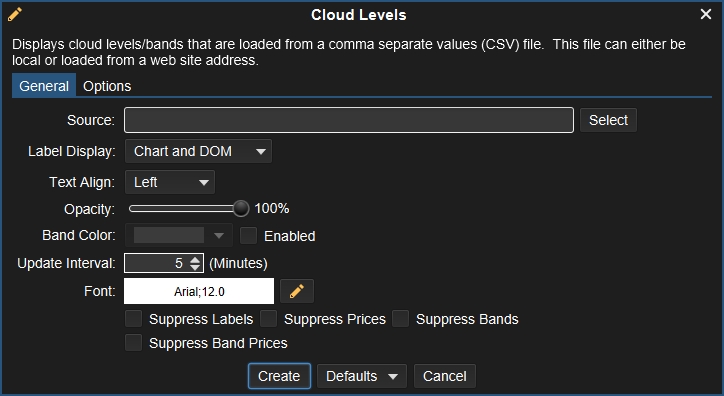Focus the Source input field

coord(349,120)
